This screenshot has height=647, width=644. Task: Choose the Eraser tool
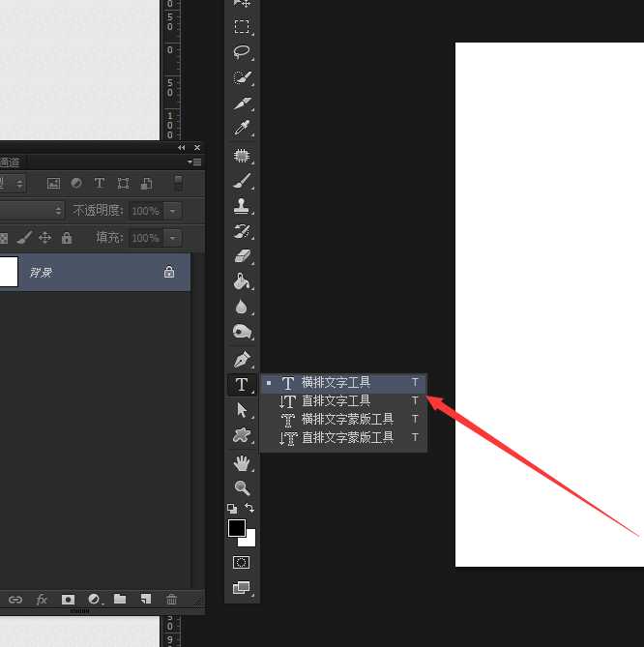point(242,256)
